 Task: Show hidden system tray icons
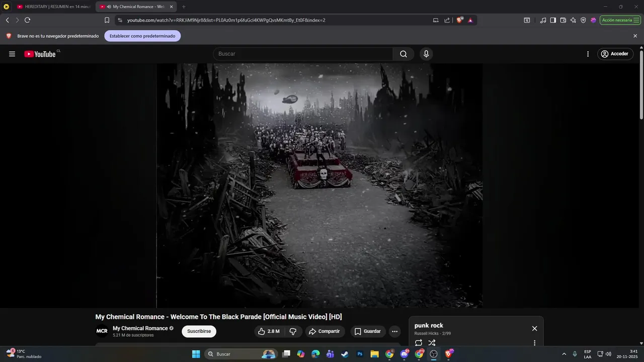(x=564, y=354)
